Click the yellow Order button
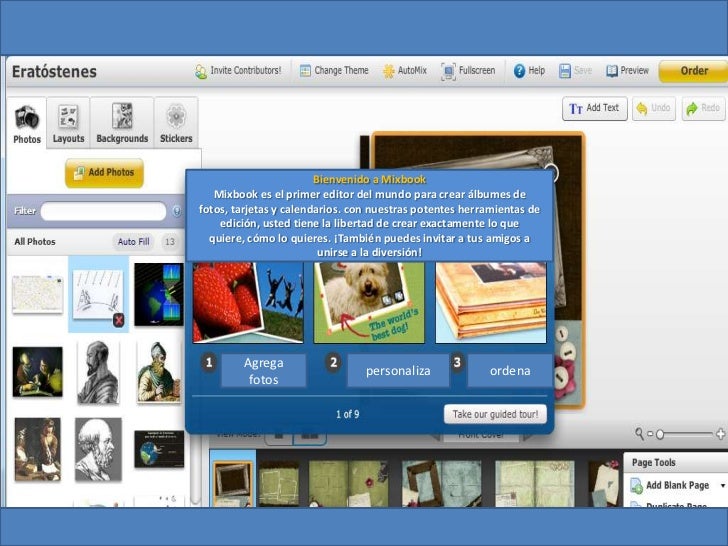Viewport: 728px width, 546px height. click(694, 71)
